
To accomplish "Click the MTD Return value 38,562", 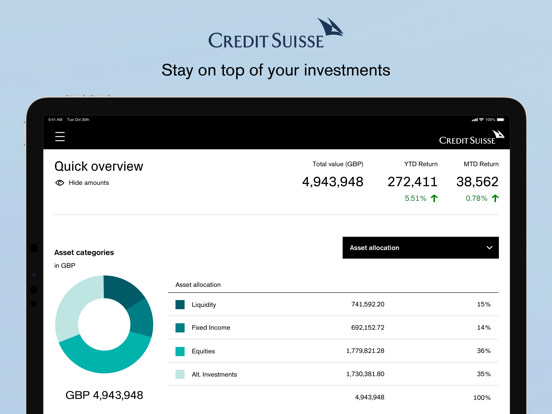I will (477, 182).
